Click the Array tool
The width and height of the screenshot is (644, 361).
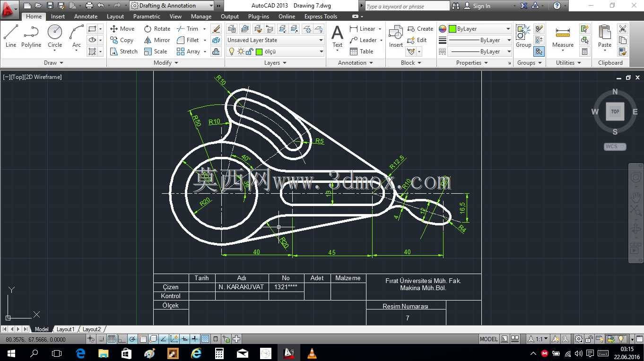point(189,52)
